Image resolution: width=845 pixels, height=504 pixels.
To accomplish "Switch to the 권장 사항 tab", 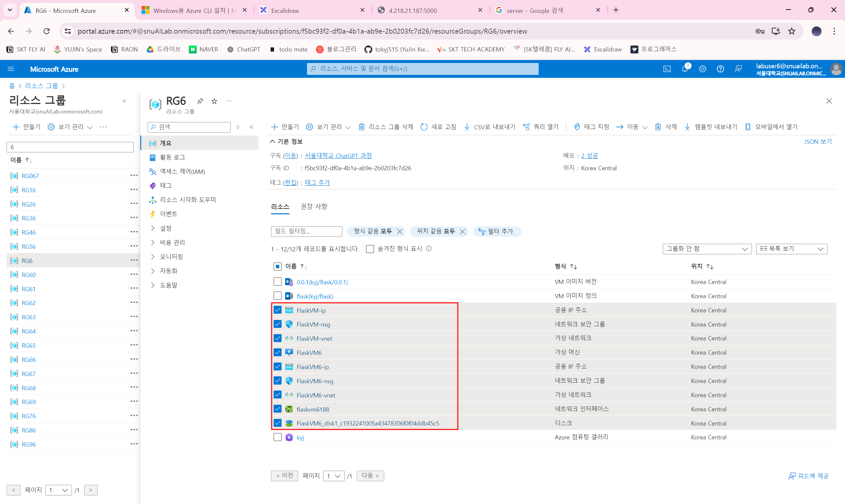I will pos(314,206).
